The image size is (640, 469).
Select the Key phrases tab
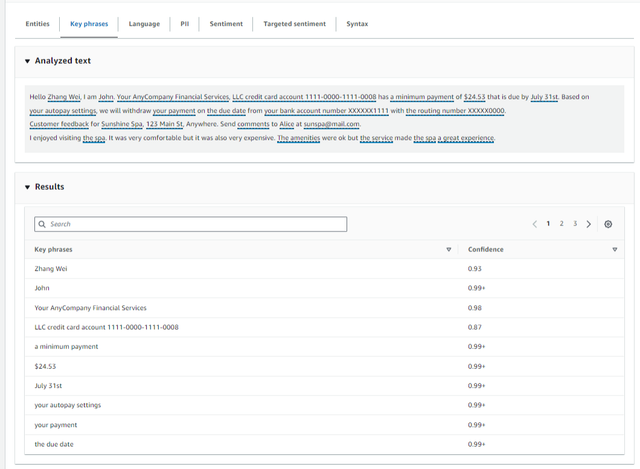(x=89, y=23)
